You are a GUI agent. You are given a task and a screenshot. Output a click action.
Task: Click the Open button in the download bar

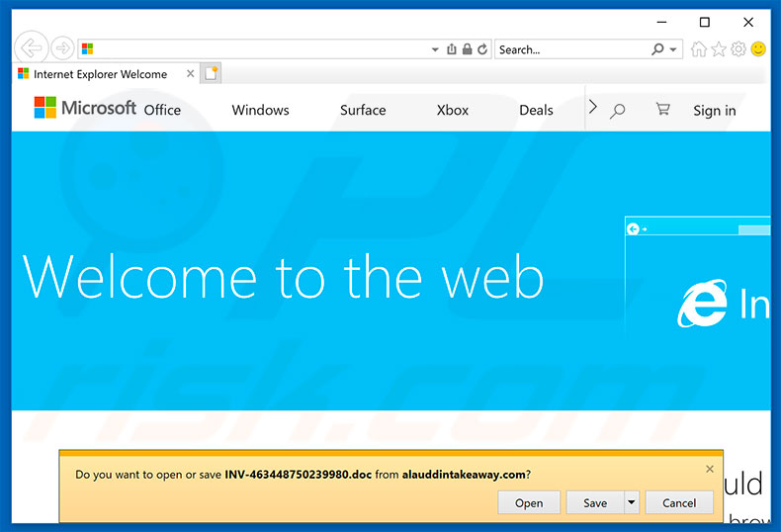[529, 503]
